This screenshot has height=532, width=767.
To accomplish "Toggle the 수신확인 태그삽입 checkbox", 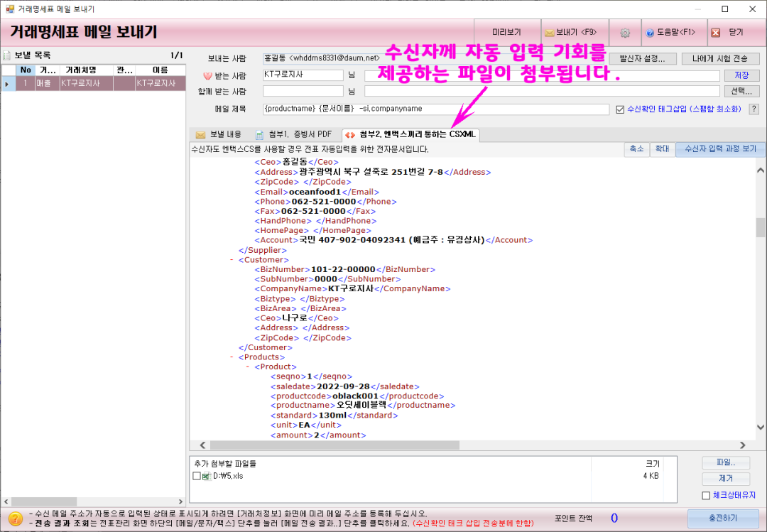I will [620, 109].
